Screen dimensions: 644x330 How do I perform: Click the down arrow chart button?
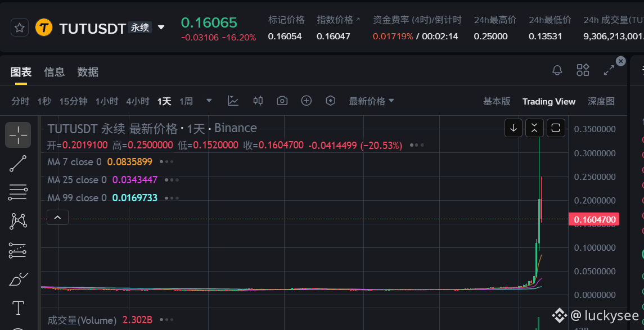tap(514, 128)
